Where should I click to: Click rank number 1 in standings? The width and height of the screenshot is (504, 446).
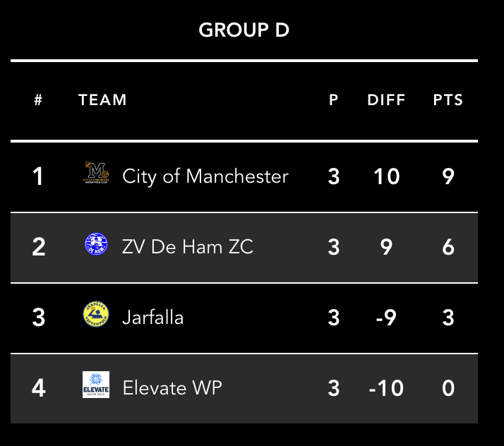click(38, 176)
